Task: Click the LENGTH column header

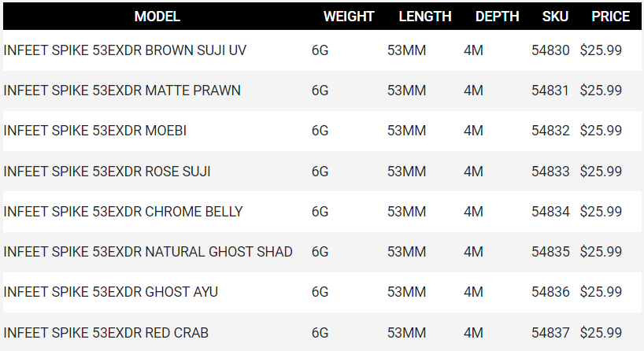Action: pyautogui.click(x=424, y=17)
